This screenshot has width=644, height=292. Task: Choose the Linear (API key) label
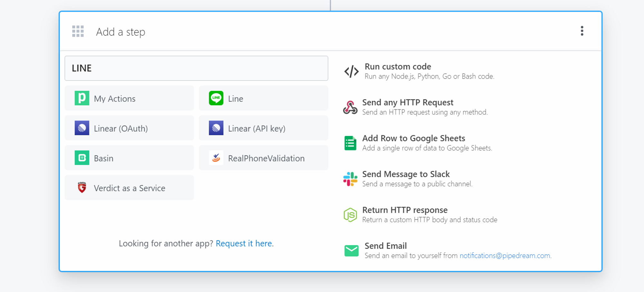(257, 128)
